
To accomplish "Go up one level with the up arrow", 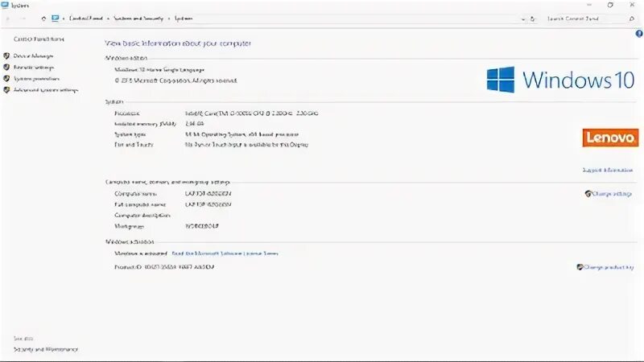I will coord(43,19).
